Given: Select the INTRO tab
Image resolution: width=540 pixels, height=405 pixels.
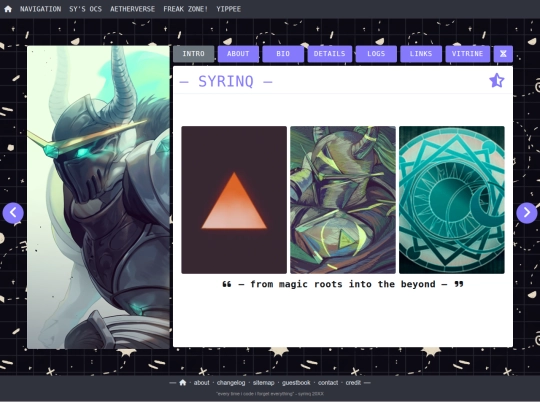Looking at the screenshot, I should tap(194, 54).
